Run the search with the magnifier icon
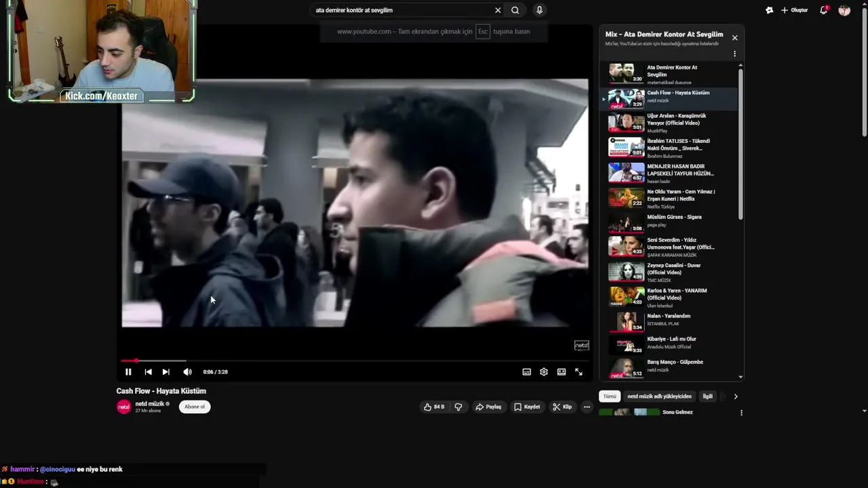868x488 pixels. [x=515, y=10]
